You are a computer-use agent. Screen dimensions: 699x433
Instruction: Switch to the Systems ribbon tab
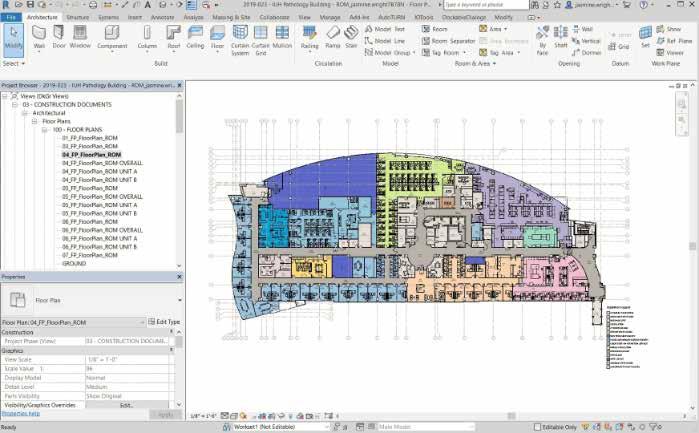click(x=108, y=17)
